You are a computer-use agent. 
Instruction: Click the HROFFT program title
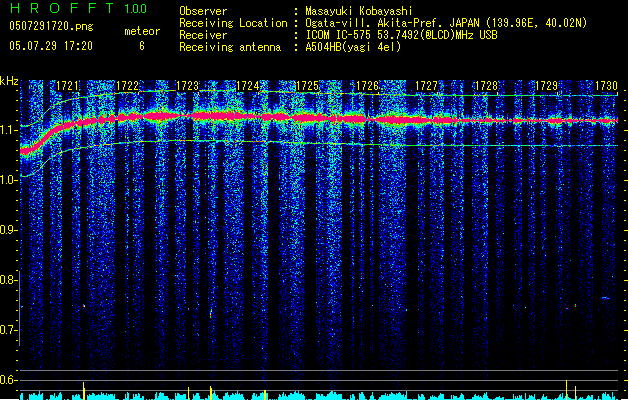(62, 8)
